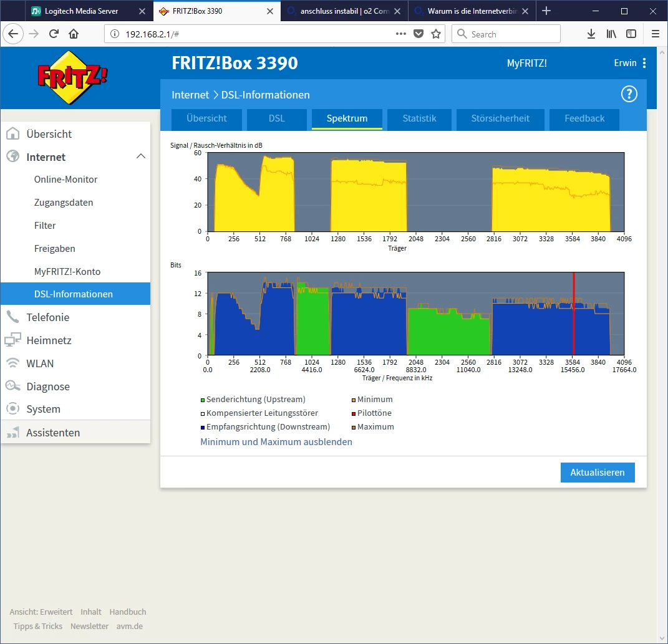Click the globe icon beside Internet
The height and width of the screenshot is (644, 668).
pyautogui.click(x=12, y=156)
